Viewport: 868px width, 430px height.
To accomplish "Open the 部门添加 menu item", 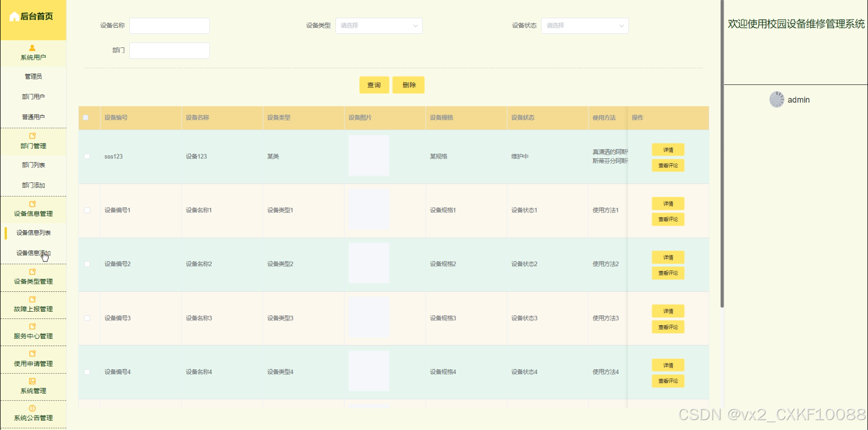I will pos(33,186).
